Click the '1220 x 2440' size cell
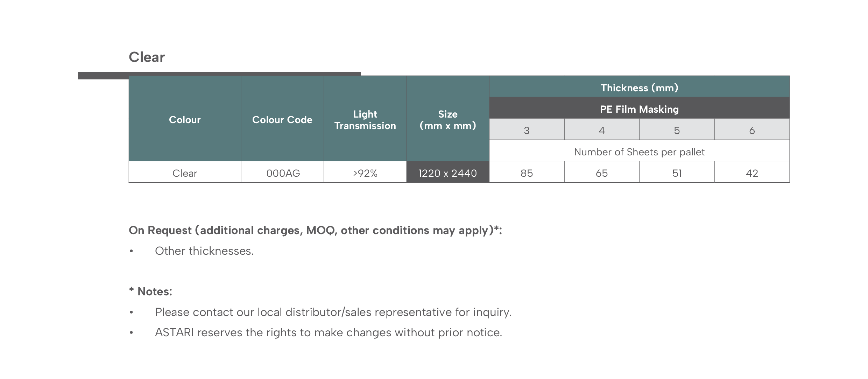This screenshot has width=868, height=379. 448,172
